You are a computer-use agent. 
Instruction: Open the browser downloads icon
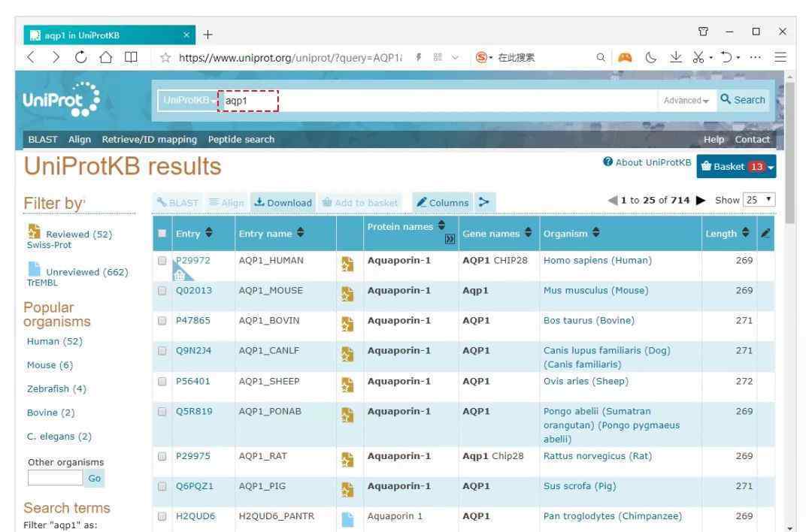click(x=676, y=57)
